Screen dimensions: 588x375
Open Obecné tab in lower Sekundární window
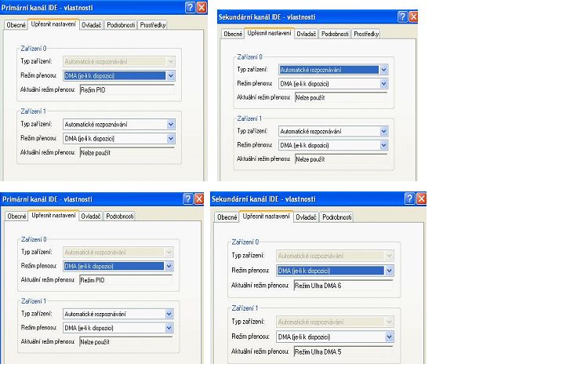(227, 217)
